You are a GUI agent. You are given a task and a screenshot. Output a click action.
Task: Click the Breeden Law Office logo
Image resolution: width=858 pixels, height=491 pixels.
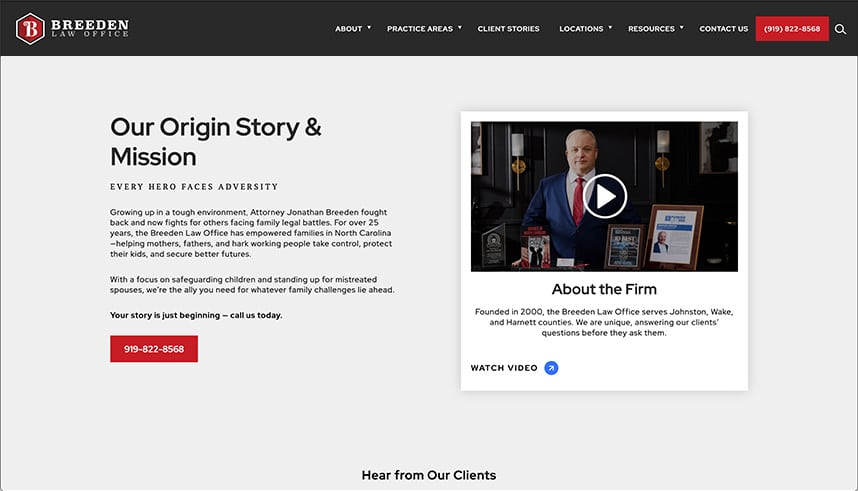point(72,28)
